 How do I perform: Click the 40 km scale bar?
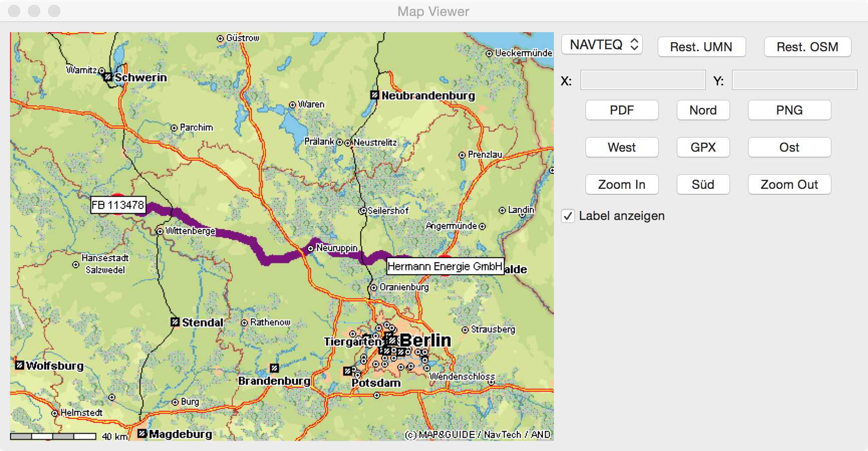pos(53,436)
